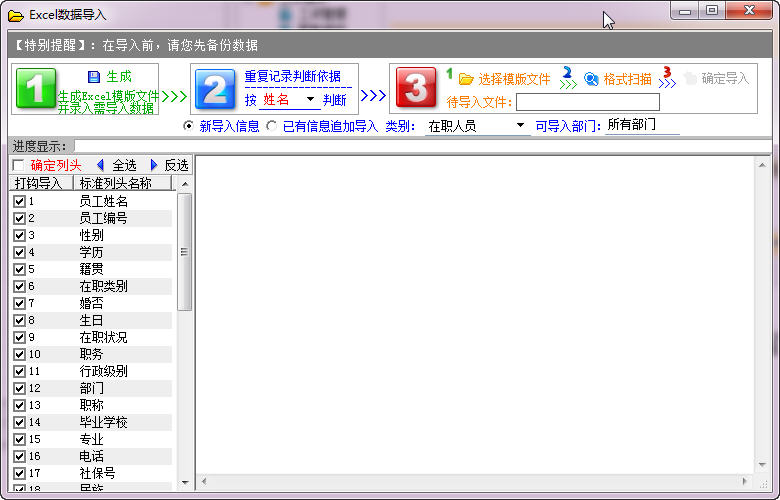This screenshot has height=500, width=780.
Task: Click the folder icon in the title bar
Action: (15, 15)
